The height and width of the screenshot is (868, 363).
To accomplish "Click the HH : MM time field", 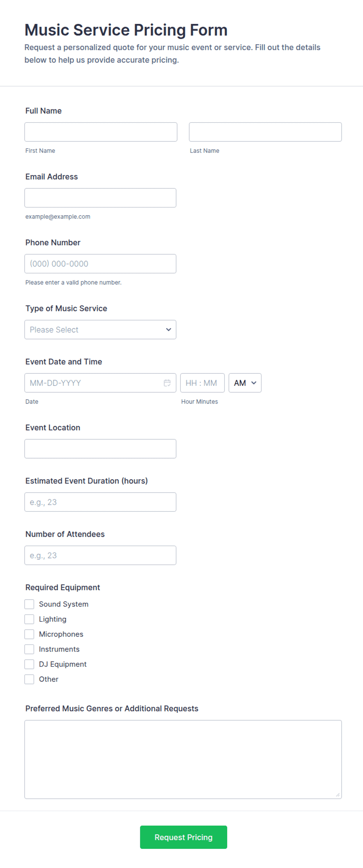I will tap(203, 383).
